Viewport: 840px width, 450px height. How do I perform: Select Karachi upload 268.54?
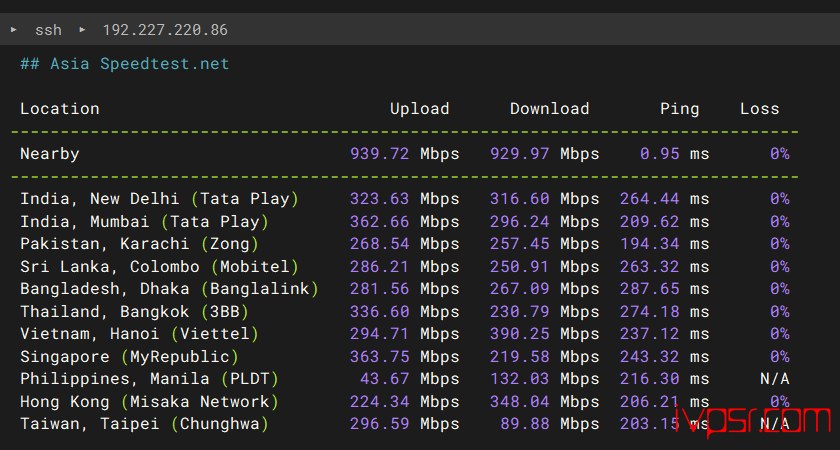379,244
